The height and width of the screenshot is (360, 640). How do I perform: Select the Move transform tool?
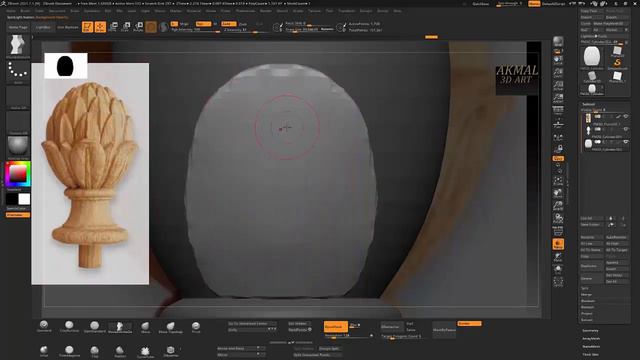pyautogui.click(x=113, y=27)
